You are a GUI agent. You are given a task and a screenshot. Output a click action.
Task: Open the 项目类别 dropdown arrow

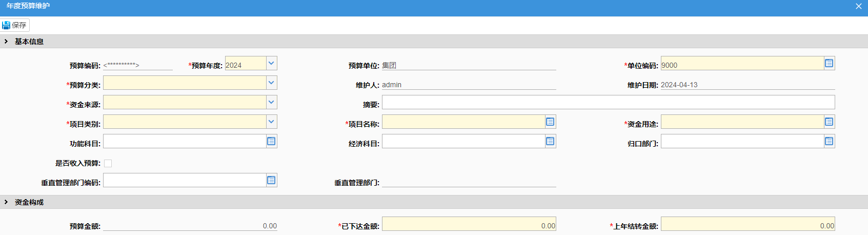272,122
